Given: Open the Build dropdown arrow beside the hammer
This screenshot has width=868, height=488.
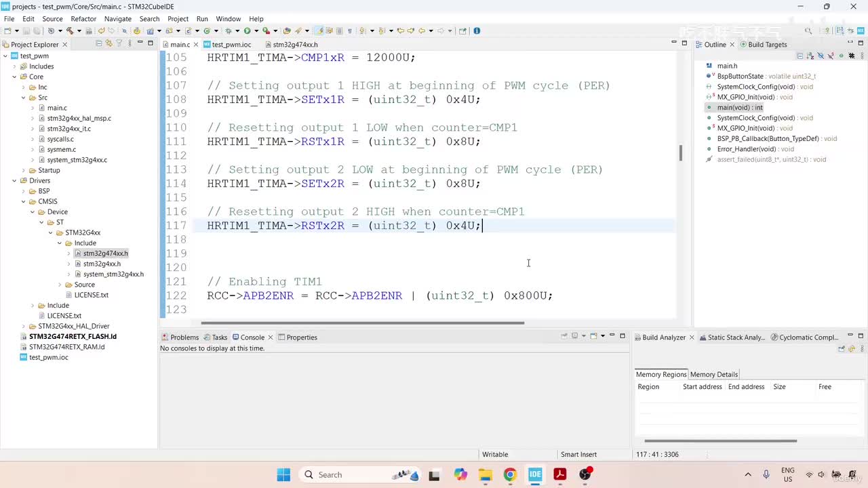Looking at the screenshot, I should click(79, 30).
